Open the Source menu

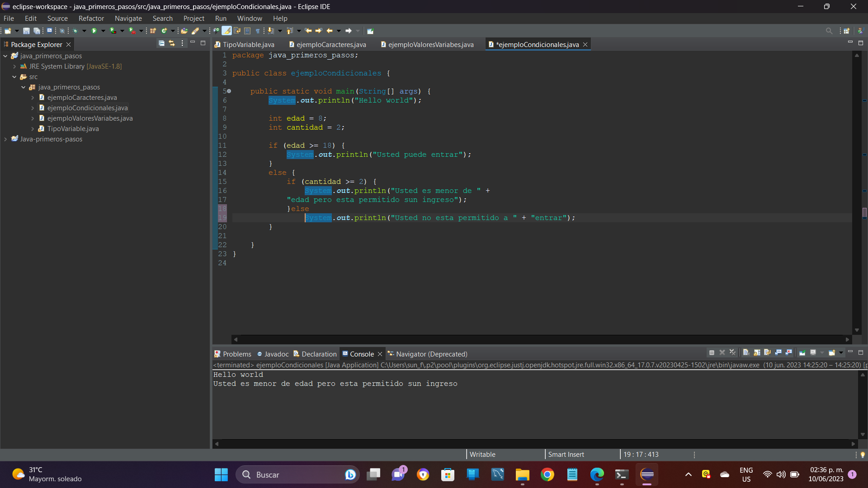[57, 19]
